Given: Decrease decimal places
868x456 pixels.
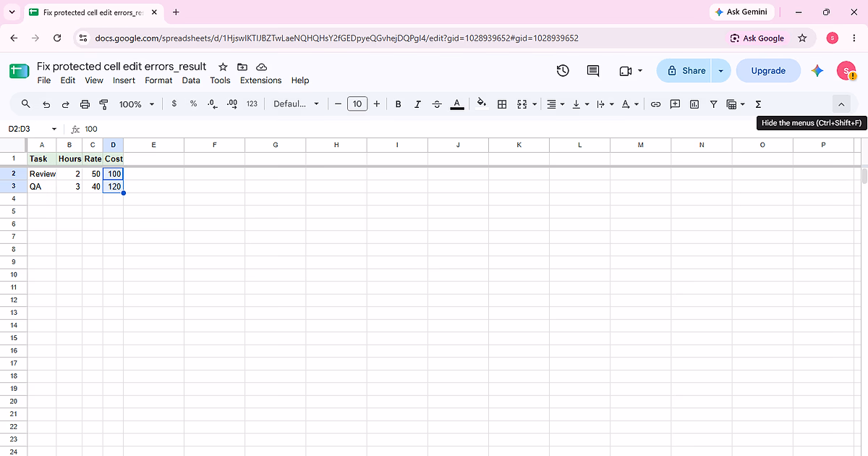Looking at the screenshot, I should coord(212,104).
